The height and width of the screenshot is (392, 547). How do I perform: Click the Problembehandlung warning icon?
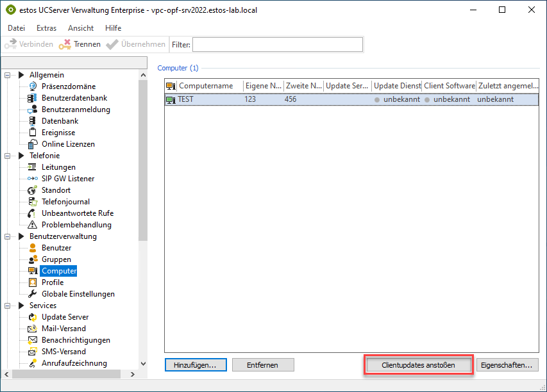point(33,225)
